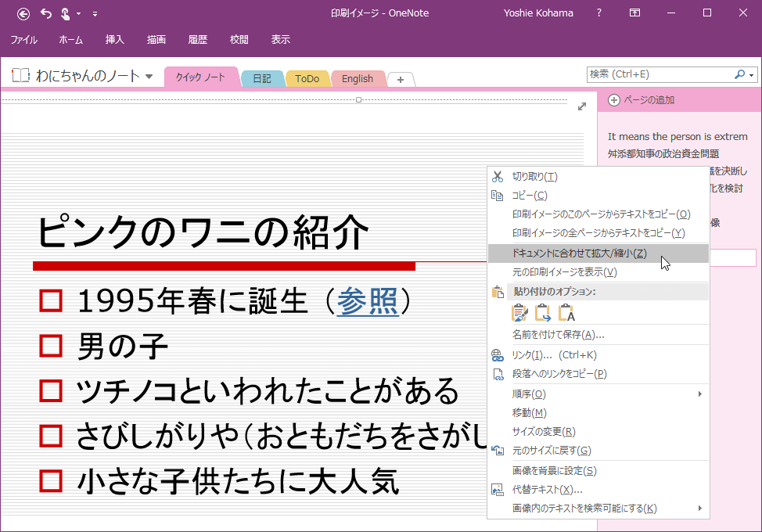Click into the 検索 (Ctrl+E) search box

(659, 74)
